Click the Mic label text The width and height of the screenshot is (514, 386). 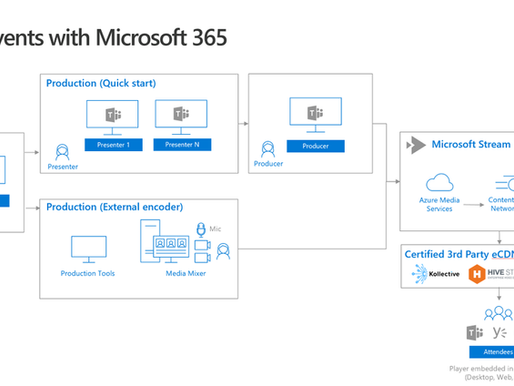(215, 229)
